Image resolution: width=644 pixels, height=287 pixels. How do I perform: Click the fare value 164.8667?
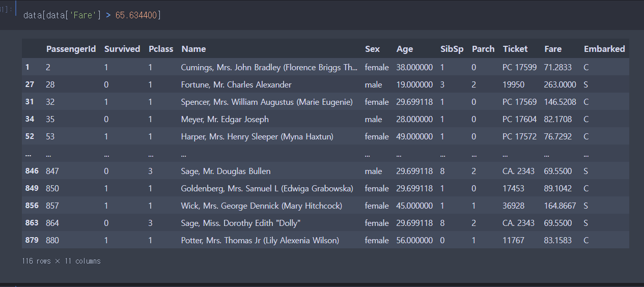pyautogui.click(x=560, y=206)
